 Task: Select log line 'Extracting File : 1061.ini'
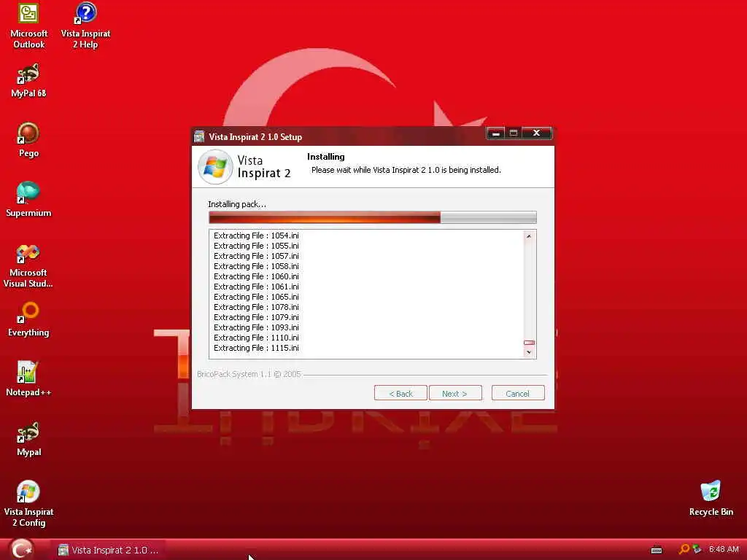256,287
